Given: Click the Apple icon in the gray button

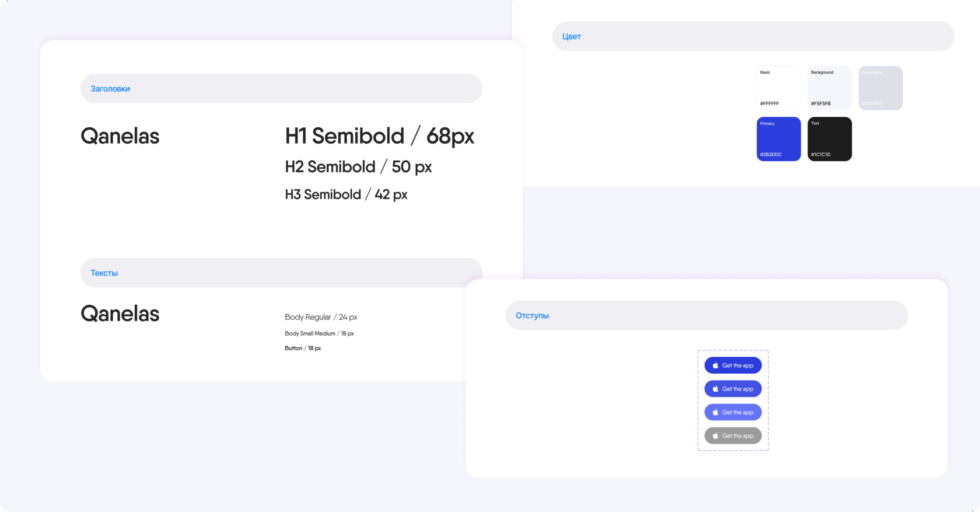Looking at the screenshot, I should 715,436.
